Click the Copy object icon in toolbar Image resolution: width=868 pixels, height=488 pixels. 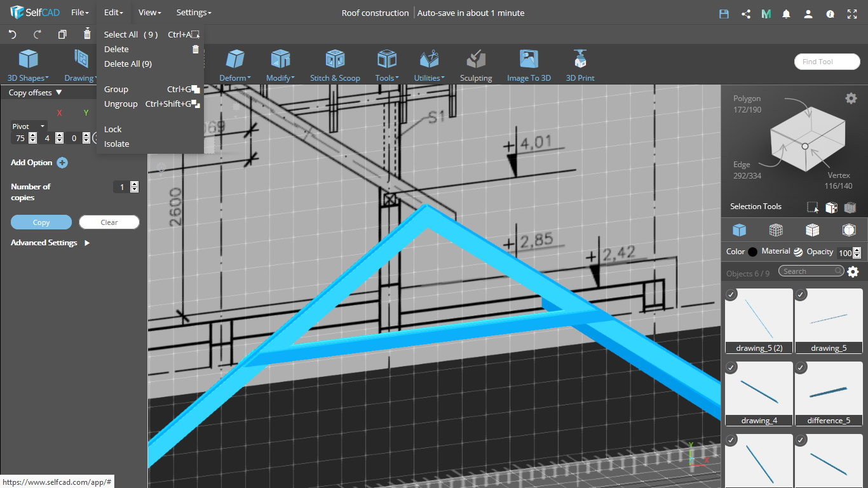62,34
